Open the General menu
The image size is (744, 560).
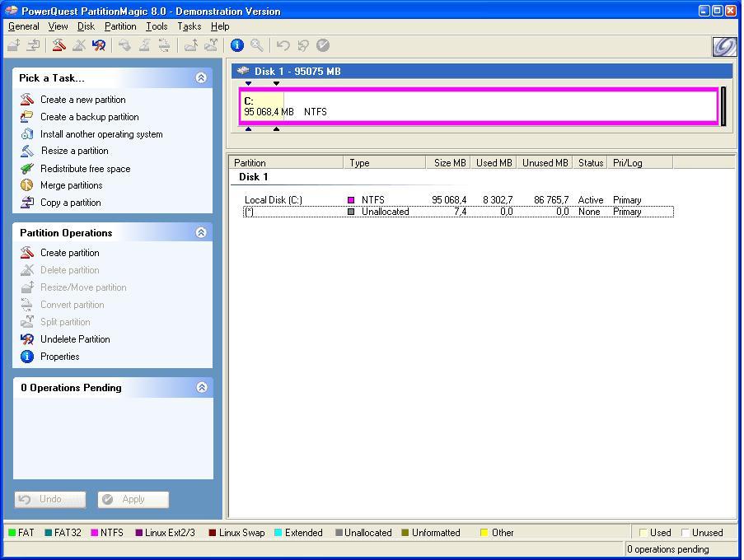24,26
